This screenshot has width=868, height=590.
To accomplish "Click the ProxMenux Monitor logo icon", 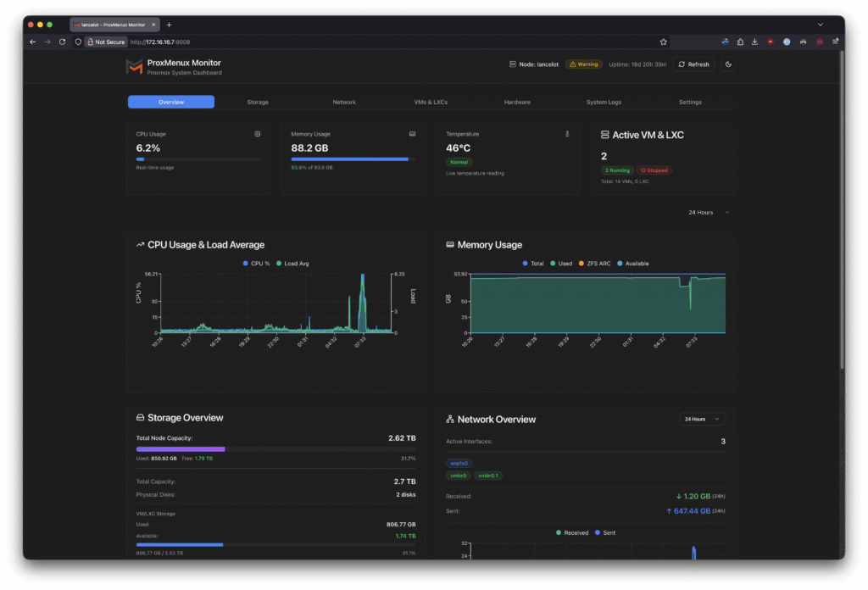I will point(134,67).
